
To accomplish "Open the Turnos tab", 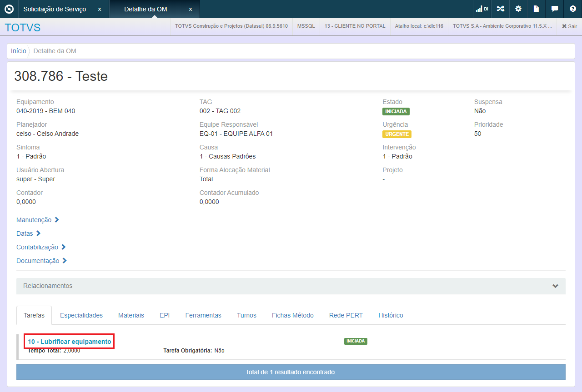I will [246, 315].
